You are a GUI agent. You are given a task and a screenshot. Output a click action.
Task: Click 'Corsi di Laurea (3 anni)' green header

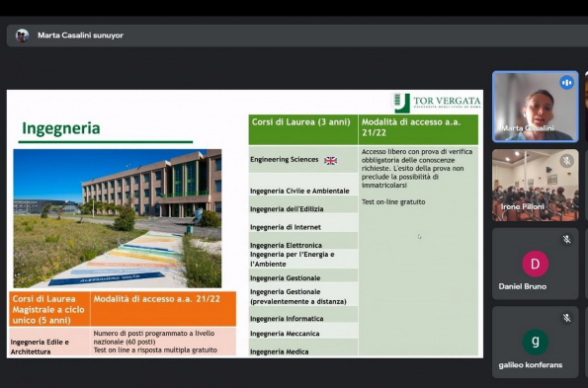pyautogui.click(x=303, y=129)
